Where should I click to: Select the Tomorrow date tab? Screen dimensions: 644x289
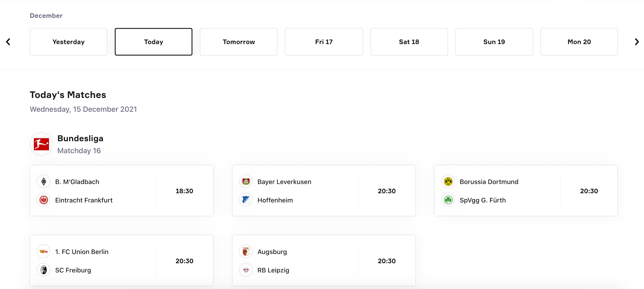coord(239,42)
